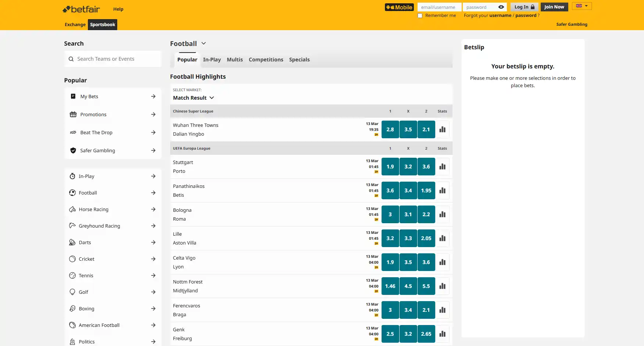Tick the Remember me checkbox
644x346 pixels.
point(420,16)
